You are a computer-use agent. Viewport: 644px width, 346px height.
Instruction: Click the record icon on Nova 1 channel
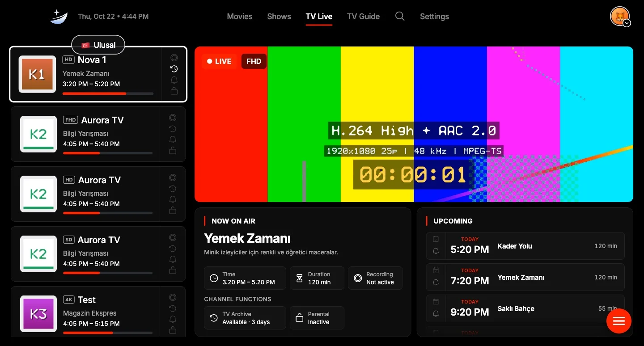tap(174, 58)
